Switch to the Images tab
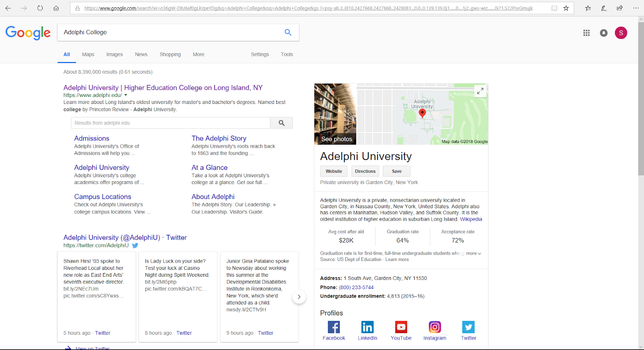This screenshot has width=644, height=350. [x=115, y=54]
